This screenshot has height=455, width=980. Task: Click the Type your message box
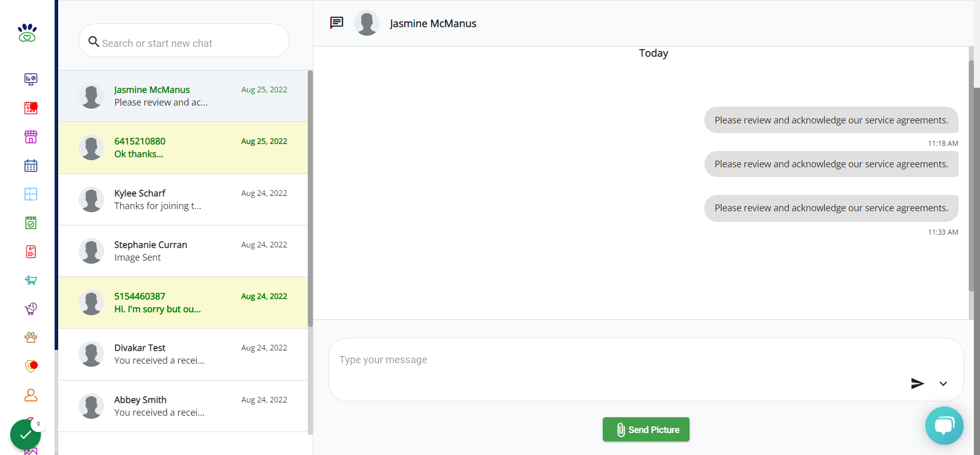646,369
